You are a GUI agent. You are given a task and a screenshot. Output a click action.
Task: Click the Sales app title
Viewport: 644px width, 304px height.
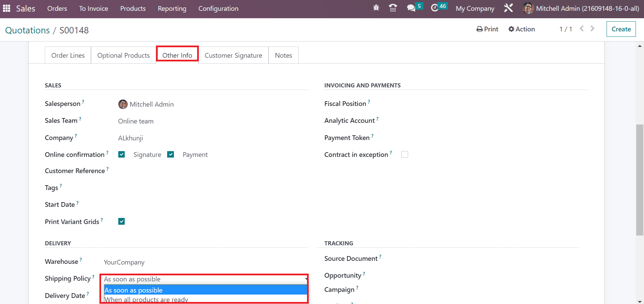(26, 8)
